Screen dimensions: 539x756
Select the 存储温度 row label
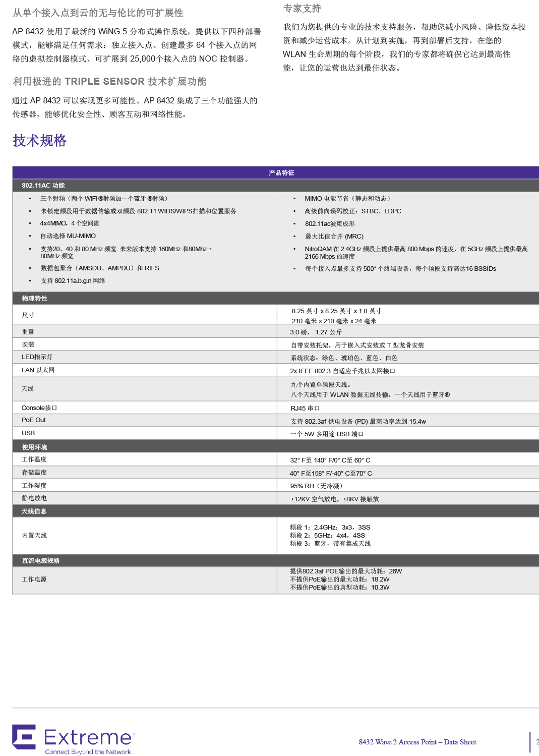click(x=34, y=473)
